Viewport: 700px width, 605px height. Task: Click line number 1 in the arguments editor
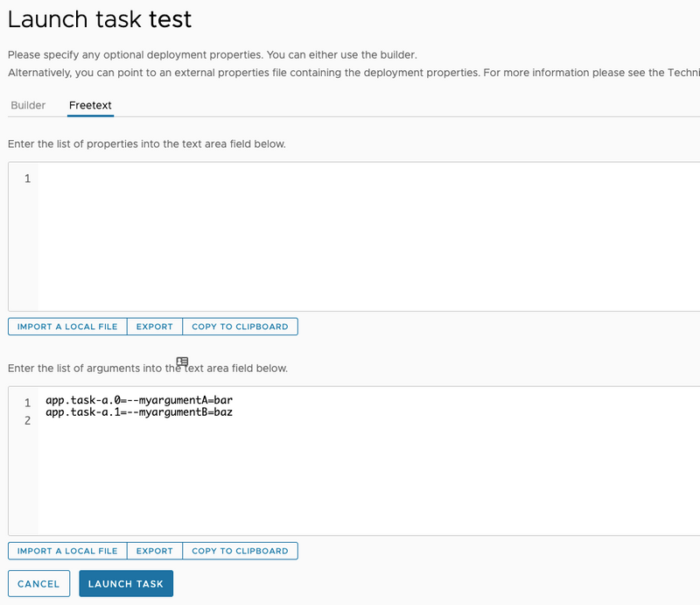pyautogui.click(x=25, y=403)
